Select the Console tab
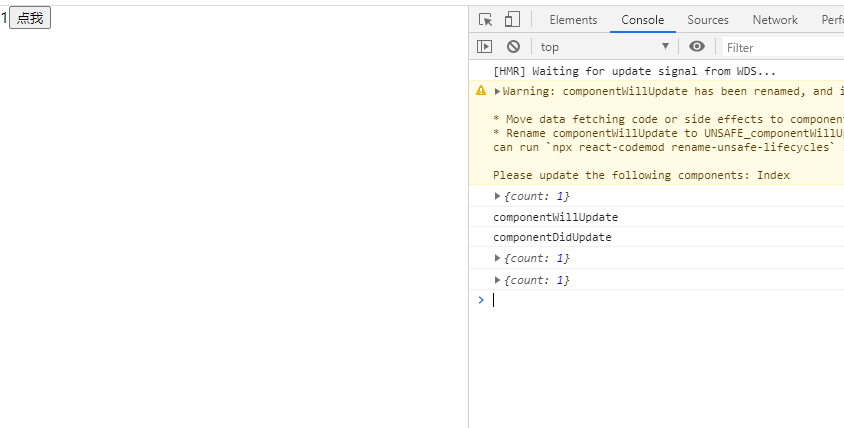844x428 pixels. tap(642, 20)
